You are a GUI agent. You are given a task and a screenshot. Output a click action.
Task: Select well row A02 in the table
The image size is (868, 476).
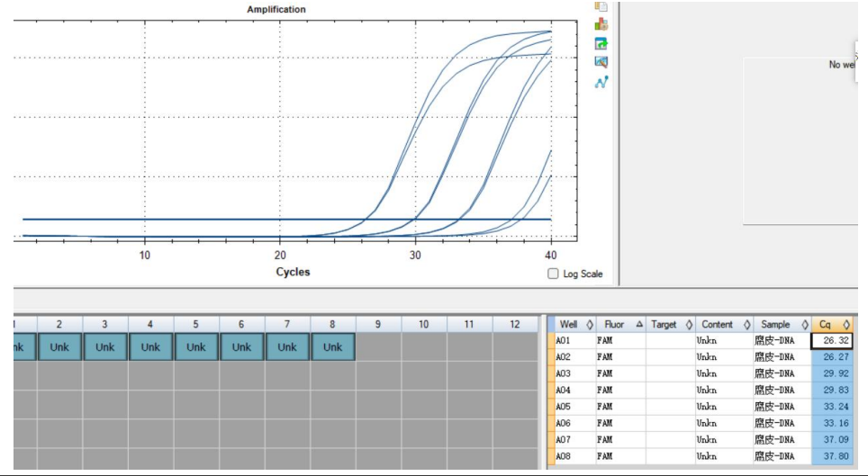point(701,357)
